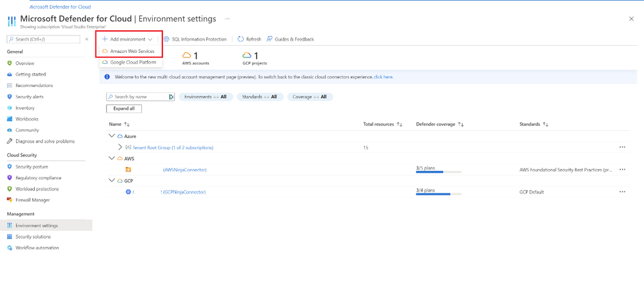Open more options for Tenant Root Group

click(x=622, y=147)
